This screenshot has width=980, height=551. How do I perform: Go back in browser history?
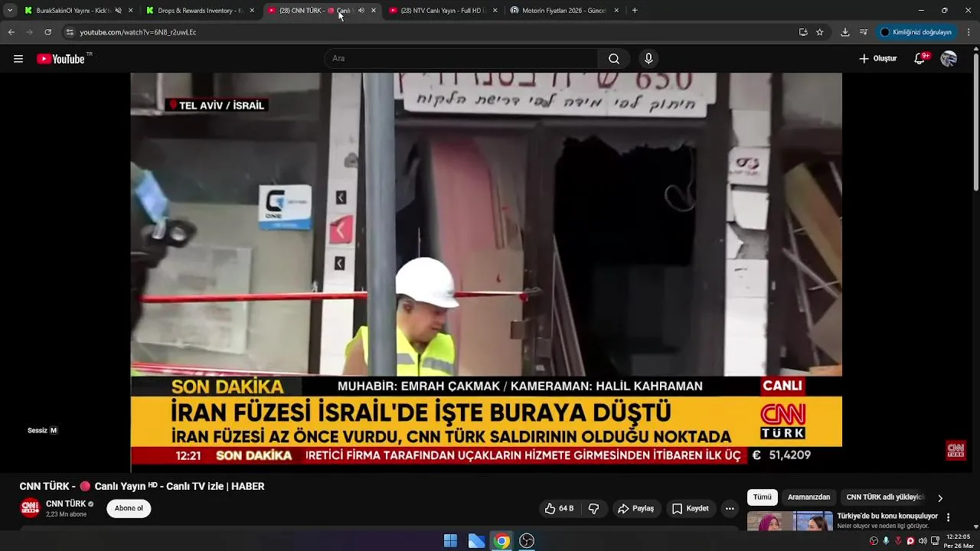click(x=11, y=32)
